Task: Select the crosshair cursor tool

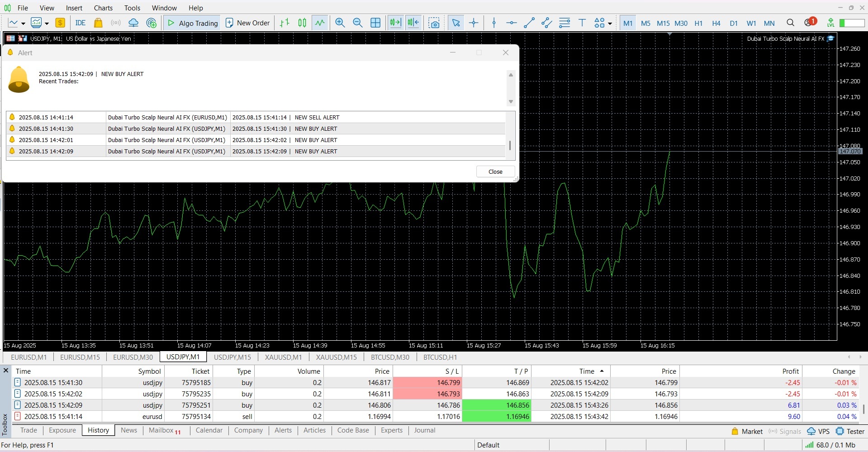Action: [x=474, y=23]
